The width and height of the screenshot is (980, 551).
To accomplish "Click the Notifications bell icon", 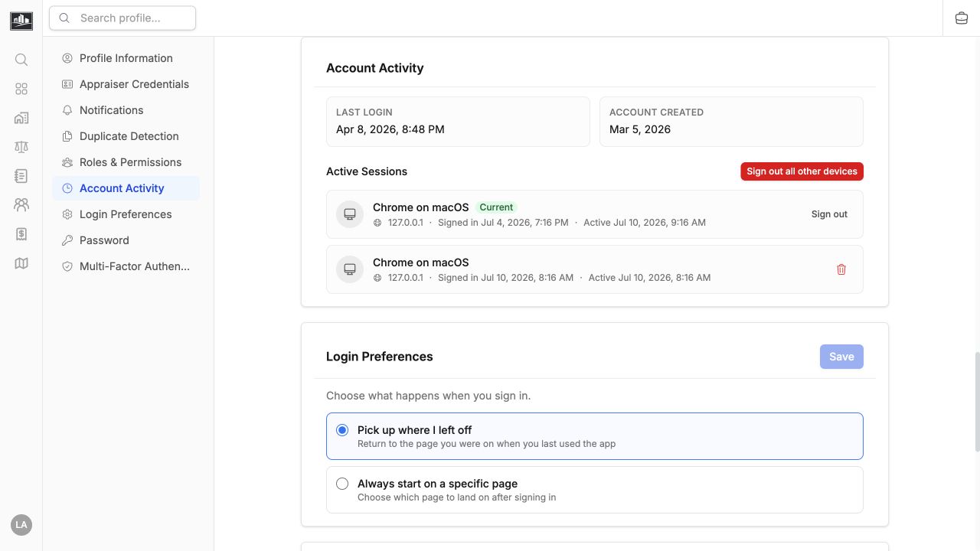I will 67,110.
